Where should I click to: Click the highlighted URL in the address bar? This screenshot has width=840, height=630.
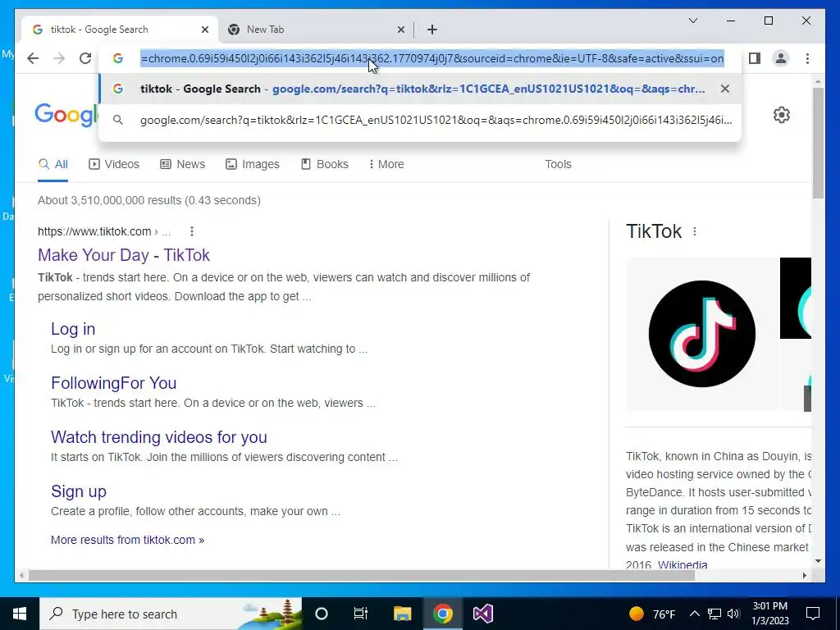point(432,58)
